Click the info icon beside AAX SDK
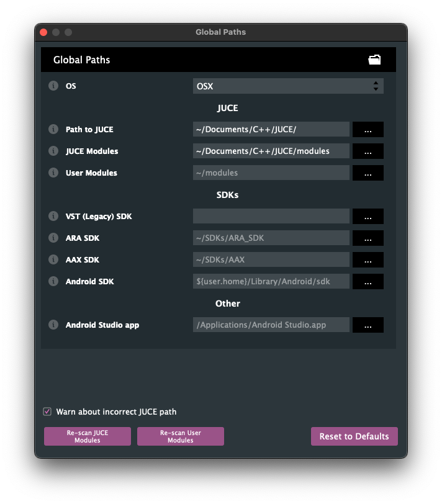 [x=53, y=259]
